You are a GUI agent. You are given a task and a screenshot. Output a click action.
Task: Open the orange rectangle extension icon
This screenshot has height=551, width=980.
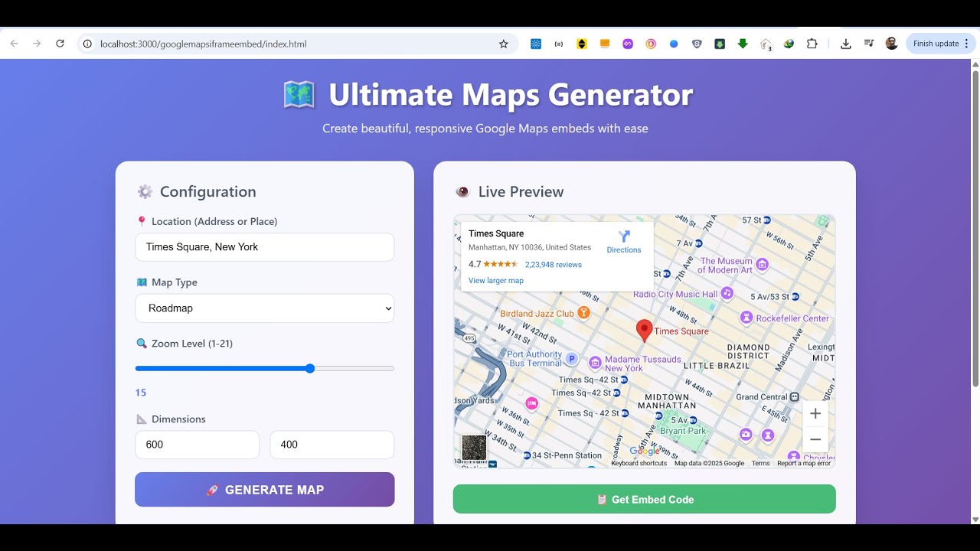pos(605,44)
